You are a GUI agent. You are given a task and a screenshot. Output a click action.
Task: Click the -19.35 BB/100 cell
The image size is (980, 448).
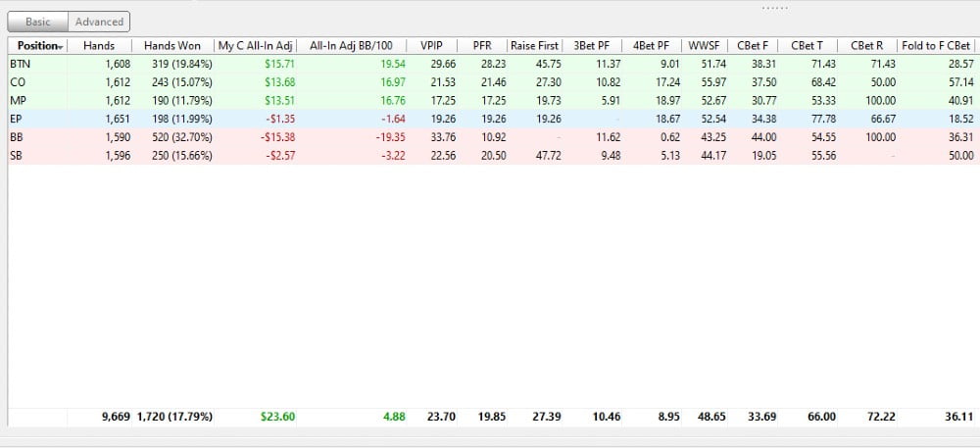pos(390,137)
